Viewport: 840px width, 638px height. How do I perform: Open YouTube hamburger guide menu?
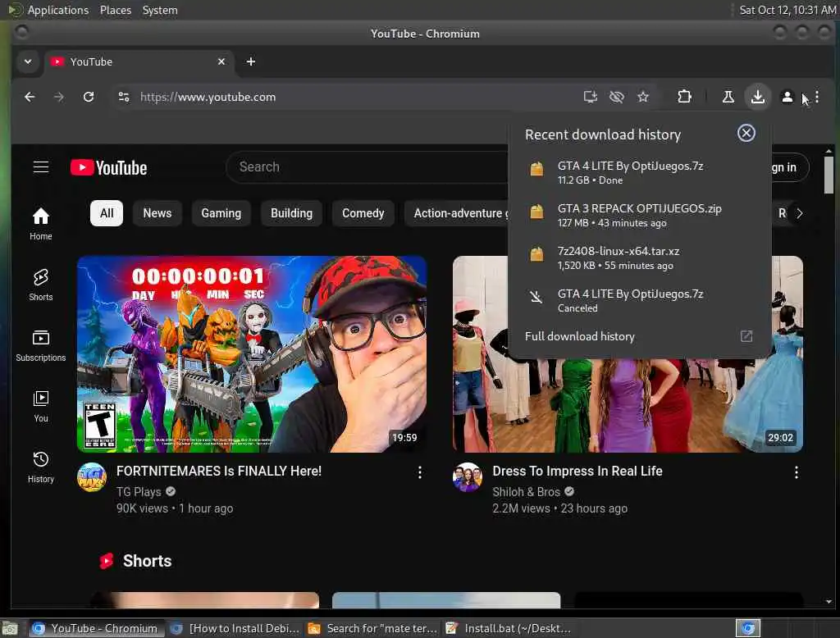[41, 167]
